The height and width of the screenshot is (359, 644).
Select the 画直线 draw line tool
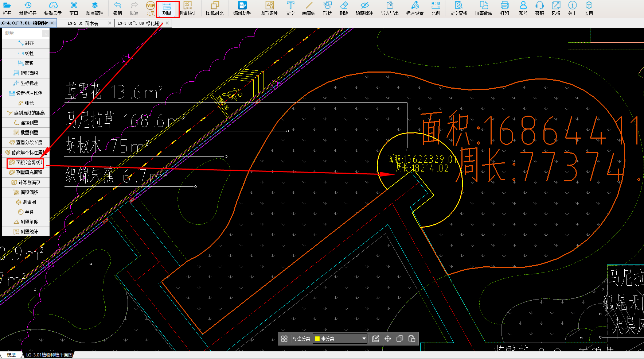pos(309,9)
